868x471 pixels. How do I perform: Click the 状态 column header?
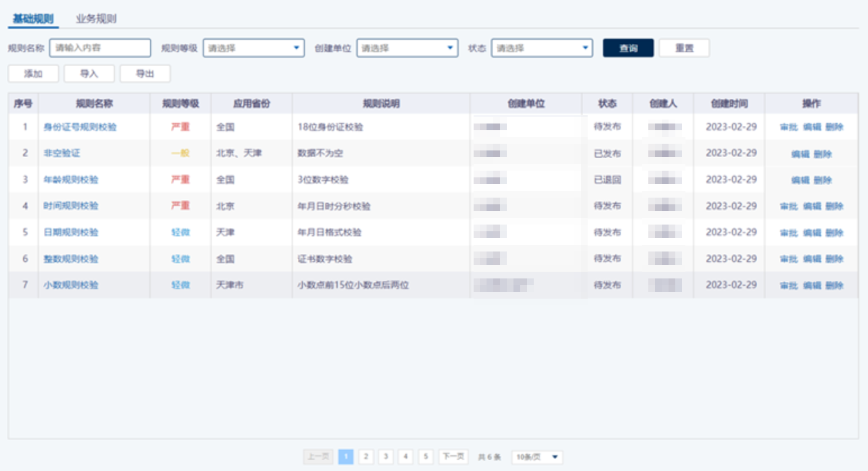click(607, 103)
